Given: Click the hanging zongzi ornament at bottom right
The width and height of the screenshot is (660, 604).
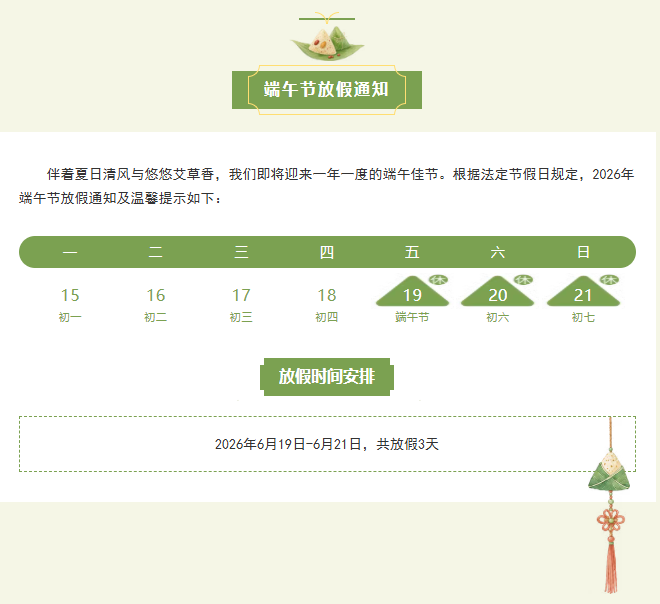Looking at the screenshot, I should pyautogui.click(x=609, y=471).
